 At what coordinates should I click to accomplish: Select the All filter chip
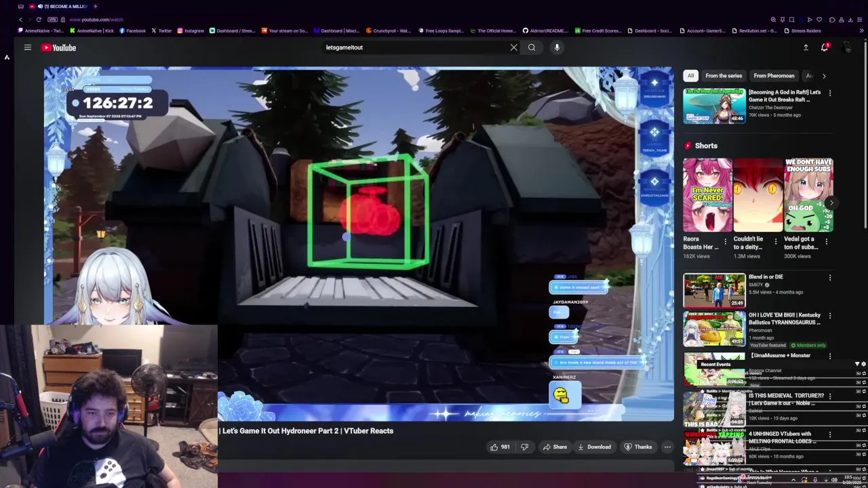pyautogui.click(x=690, y=76)
